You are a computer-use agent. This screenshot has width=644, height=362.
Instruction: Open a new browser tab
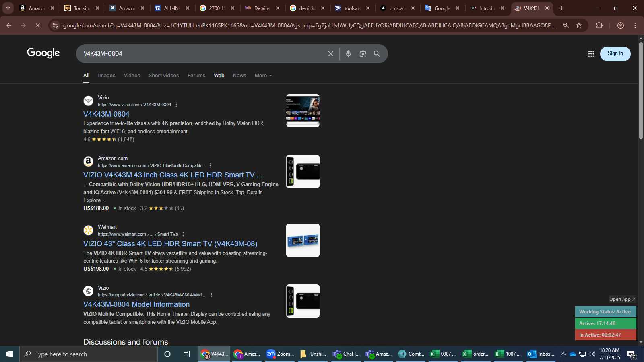(561, 8)
